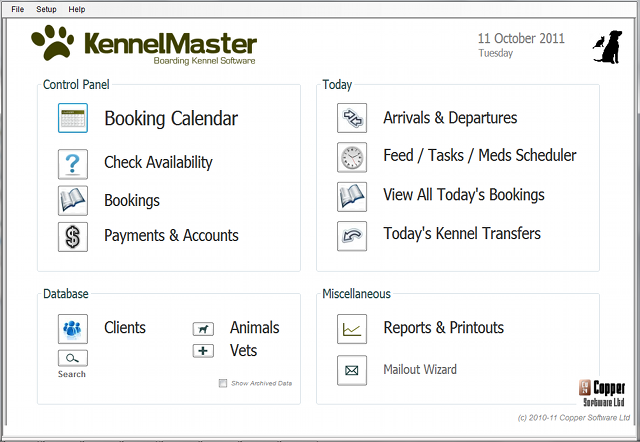Click the Bookings label in Control Panel
640x442 pixels.
(x=132, y=201)
